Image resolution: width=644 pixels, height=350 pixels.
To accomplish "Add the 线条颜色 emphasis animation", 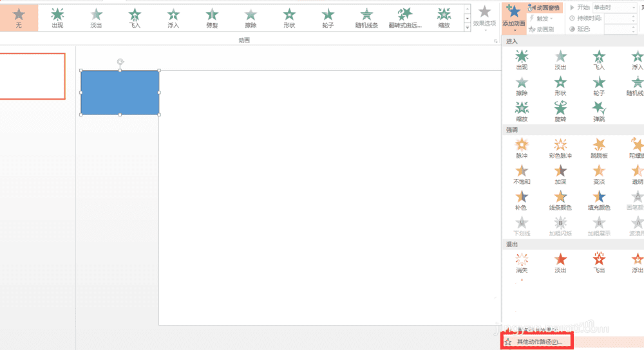I will coord(560,200).
